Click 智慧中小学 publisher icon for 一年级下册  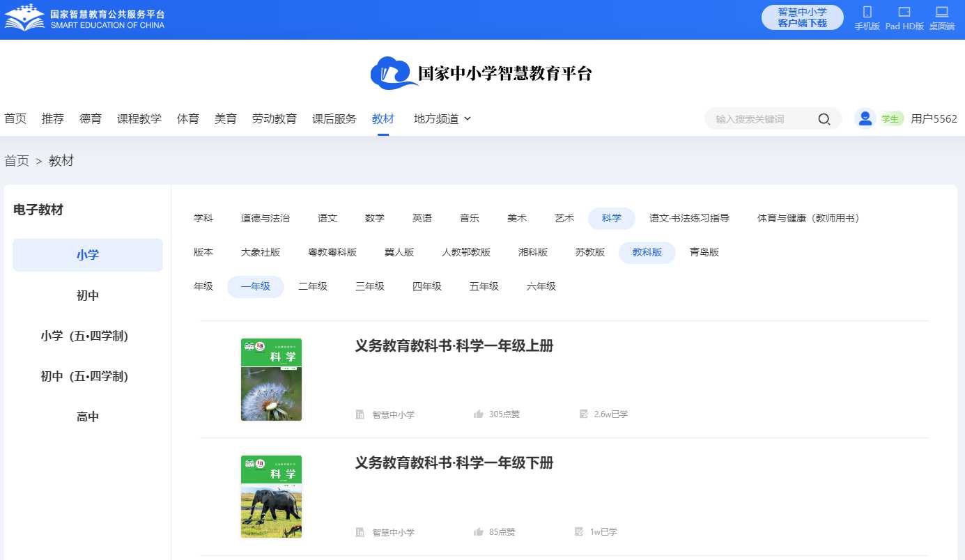coord(360,532)
